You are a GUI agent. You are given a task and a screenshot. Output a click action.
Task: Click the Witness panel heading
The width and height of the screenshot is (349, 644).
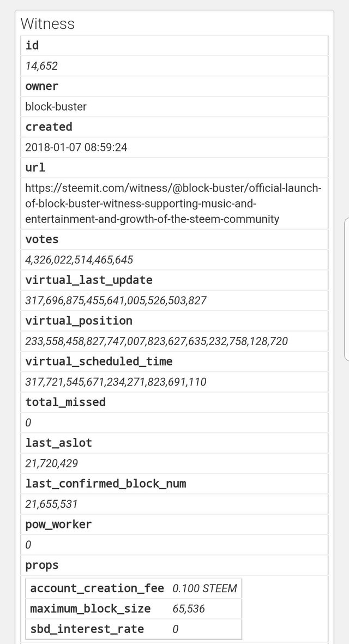(x=47, y=23)
